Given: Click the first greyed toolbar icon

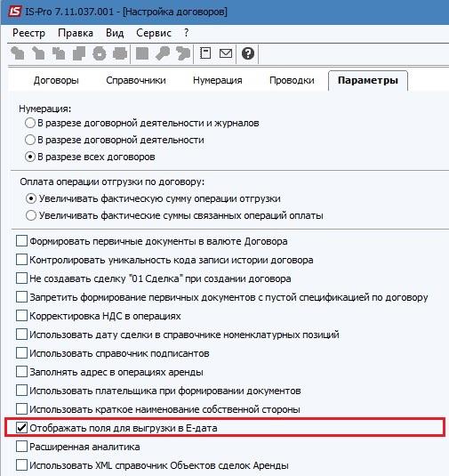Looking at the screenshot, I should 18,53.
